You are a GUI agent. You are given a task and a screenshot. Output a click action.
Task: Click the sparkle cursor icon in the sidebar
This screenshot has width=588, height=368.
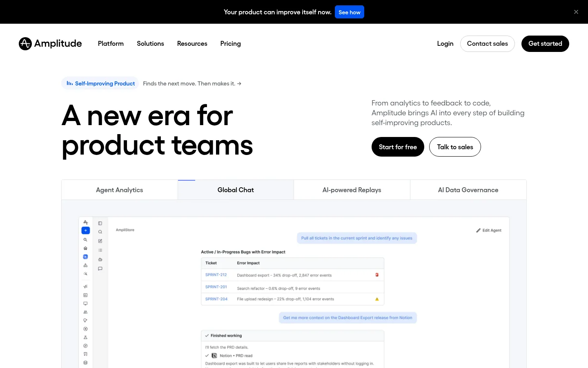pyautogui.click(x=85, y=274)
